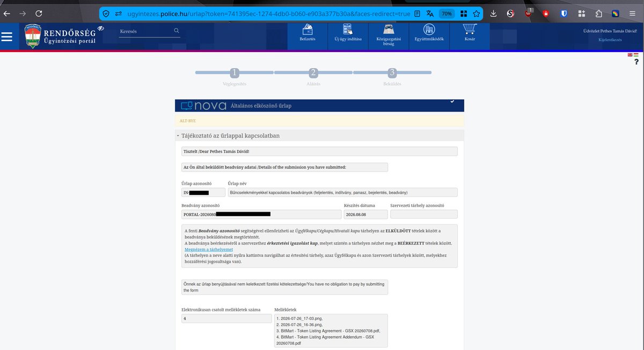The height and width of the screenshot is (350, 644).
Task: Click the Megnézem a tárhelyemet link
Action: click(x=208, y=249)
